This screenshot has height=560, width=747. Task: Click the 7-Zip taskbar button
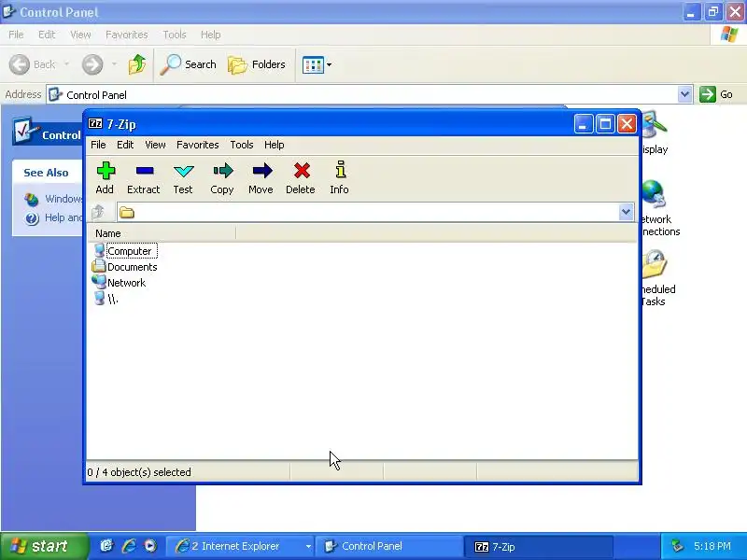pos(538,546)
